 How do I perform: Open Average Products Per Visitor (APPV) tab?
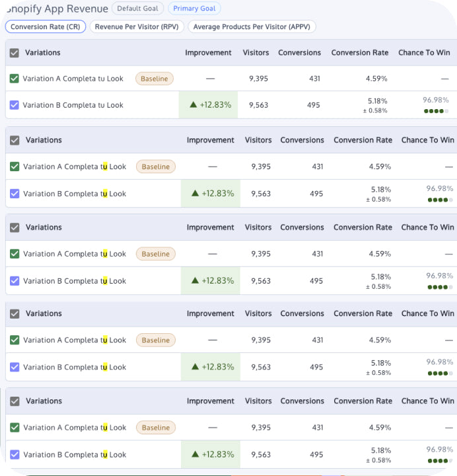click(252, 27)
